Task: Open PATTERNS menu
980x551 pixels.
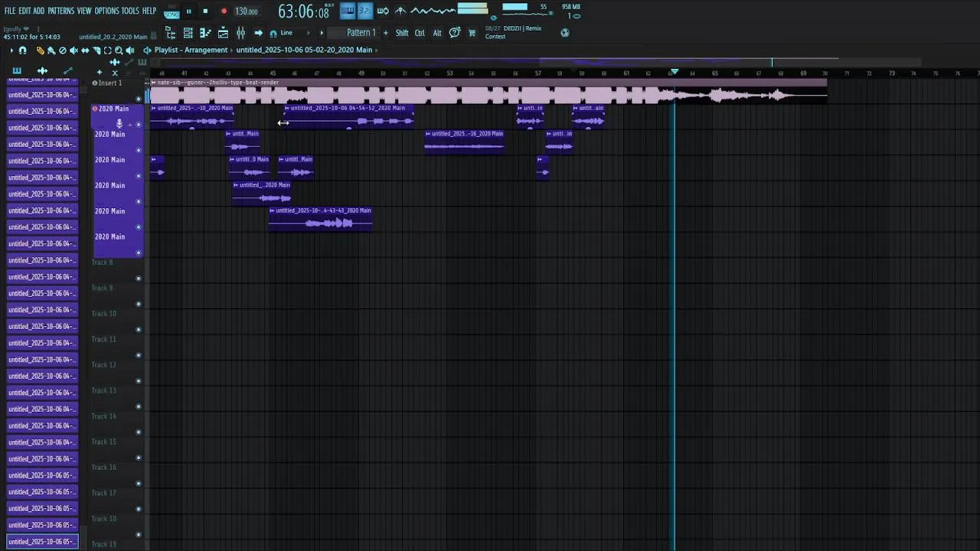Action: click(60, 11)
